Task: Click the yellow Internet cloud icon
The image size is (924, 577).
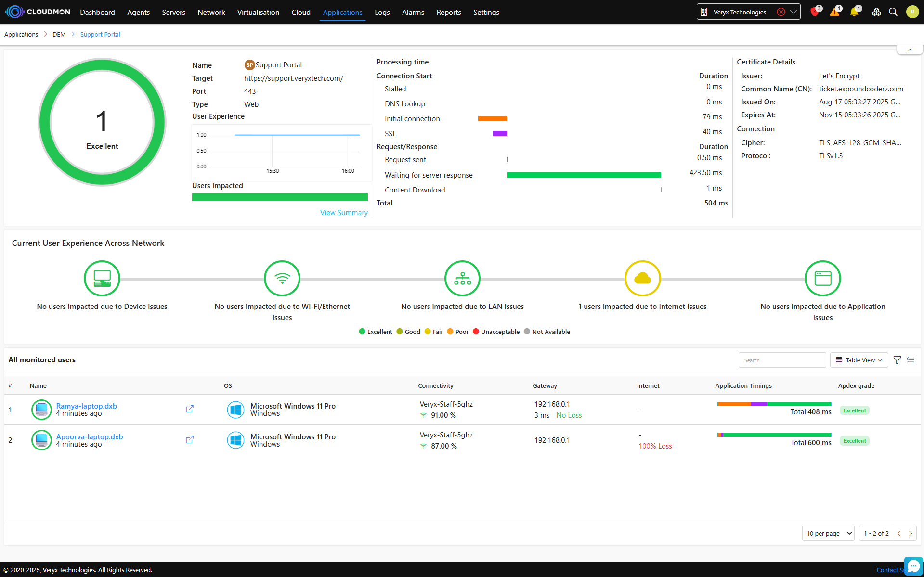Action: point(642,278)
